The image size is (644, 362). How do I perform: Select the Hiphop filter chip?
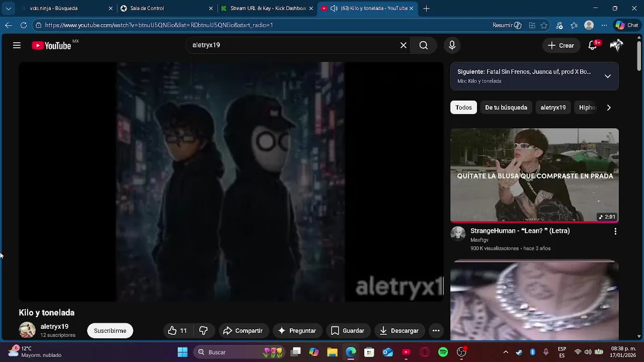587,107
